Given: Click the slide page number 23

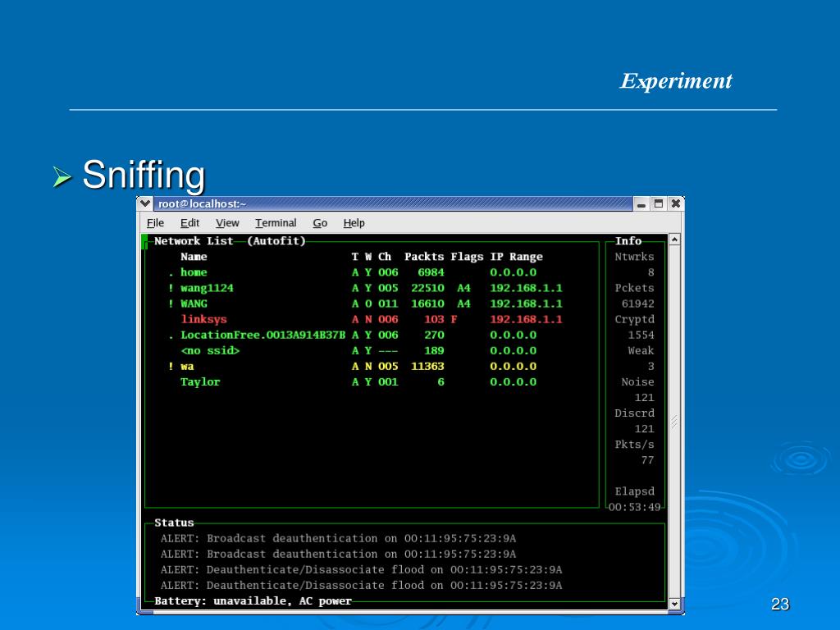Looking at the screenshot, I should [x=780, y=605].
